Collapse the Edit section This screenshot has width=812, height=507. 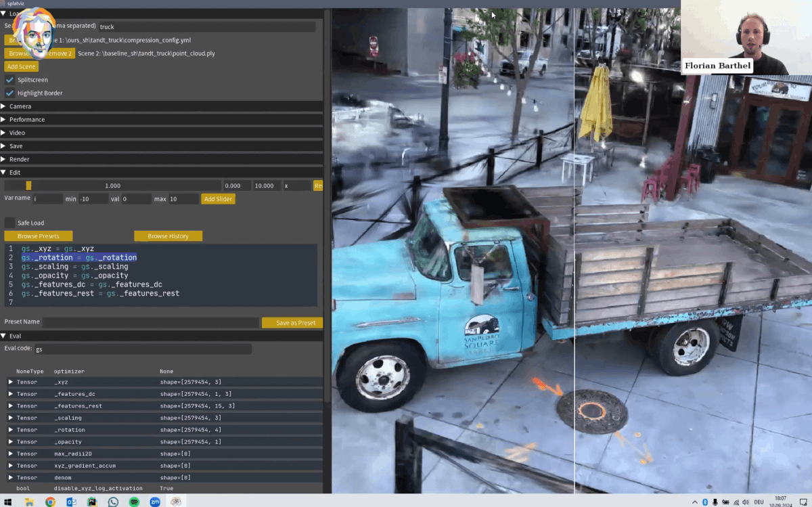tap(161, 173)
